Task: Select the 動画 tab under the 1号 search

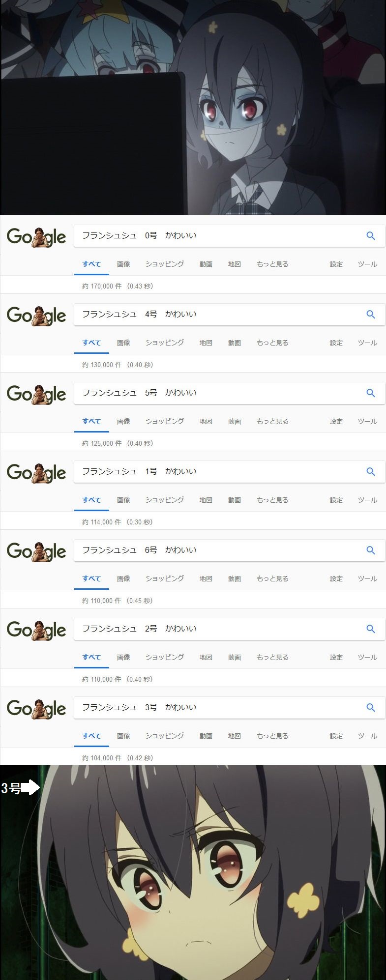Action: (x=235, y=500)
